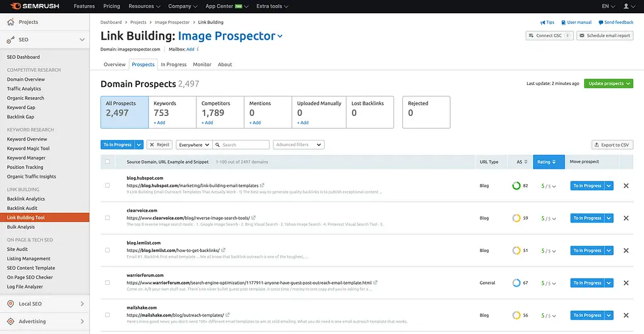Remove warriorforum.com prospect with X icon
Image resolution: width=644 pixels, height=334 pixels.
(626, 283)
